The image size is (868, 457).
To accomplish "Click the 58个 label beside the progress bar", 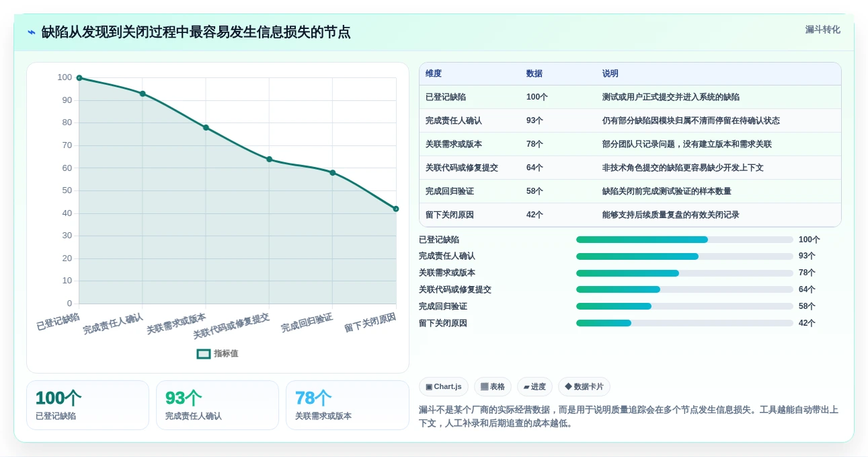I will point(807,306).
